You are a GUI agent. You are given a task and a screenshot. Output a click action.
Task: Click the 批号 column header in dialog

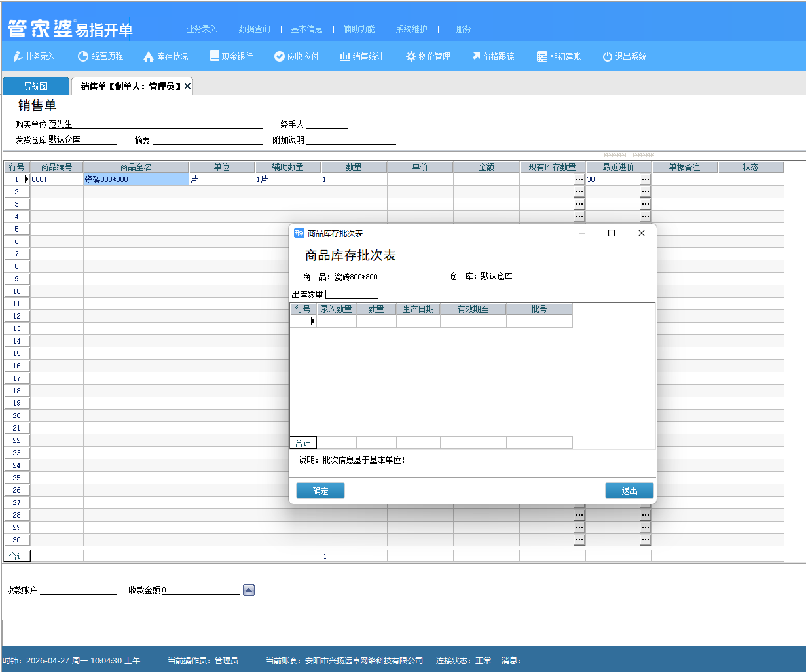click(540, 309)
